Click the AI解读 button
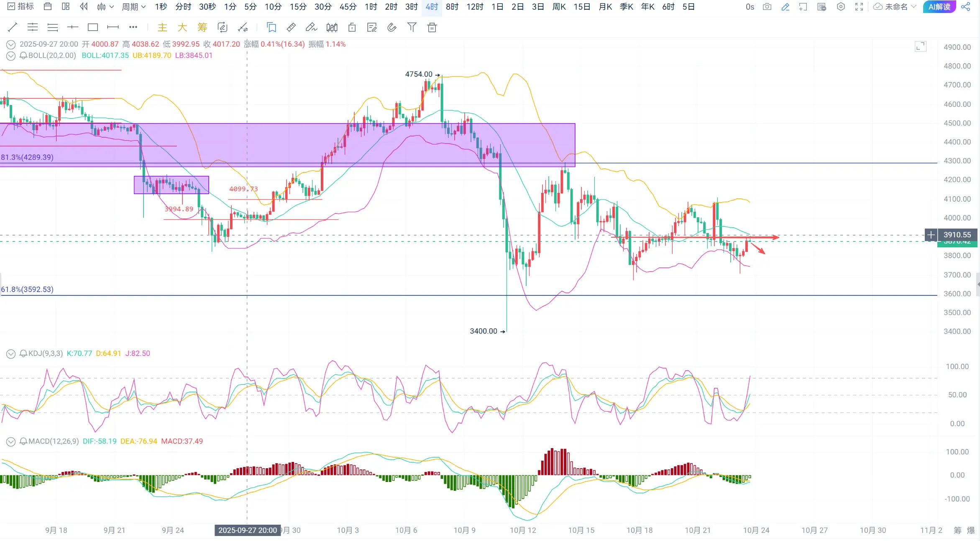 [939, 7]
